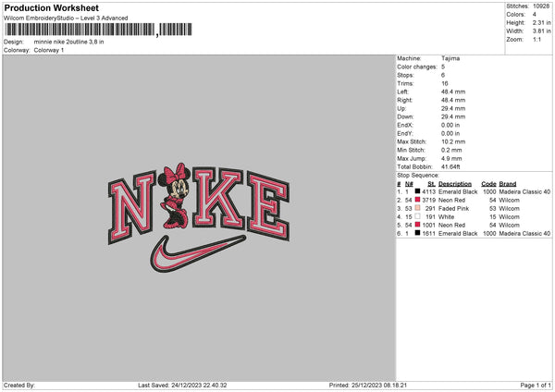
Task: Click the 'Total Bobbin:' value '41.64ft'
Action: click(x=450, y=166)
